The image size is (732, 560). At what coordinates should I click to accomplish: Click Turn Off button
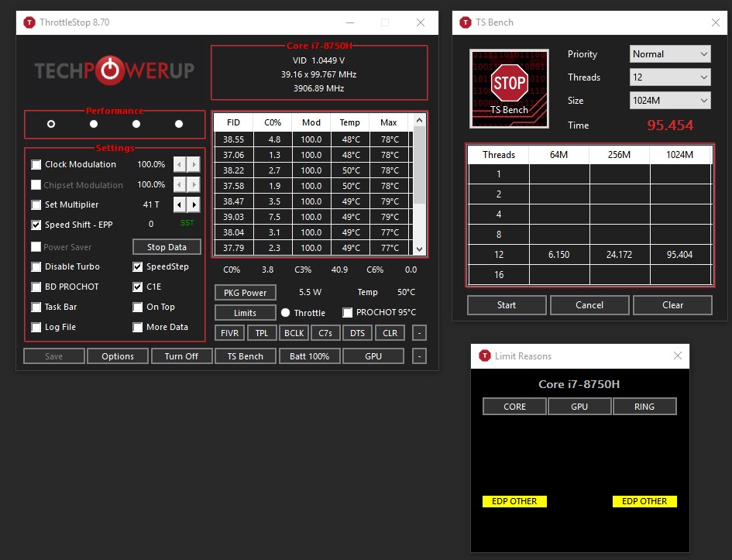pyautogui.click(x=181, y=356)
